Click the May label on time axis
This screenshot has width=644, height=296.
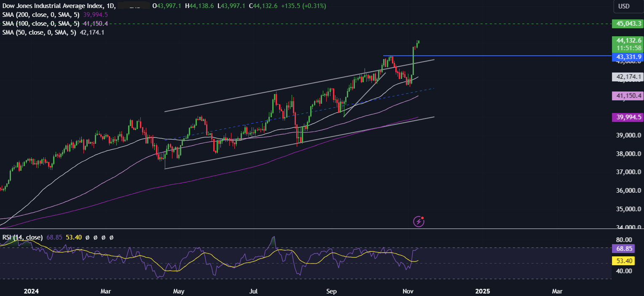point(179,291)
